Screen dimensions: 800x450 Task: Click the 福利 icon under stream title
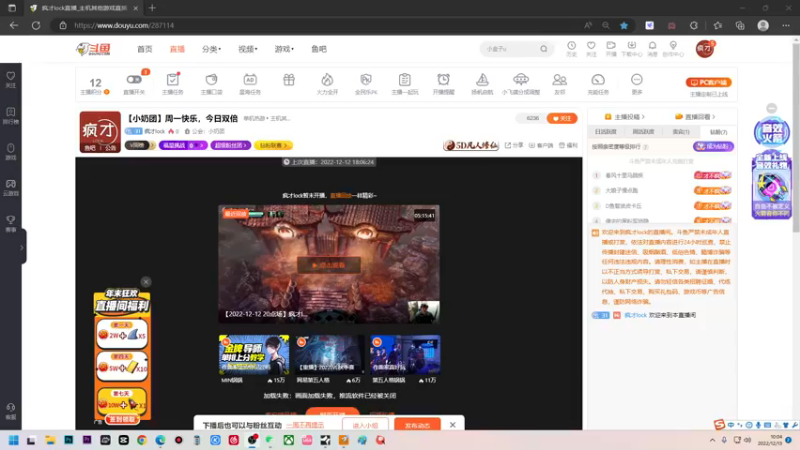point(568,145)
